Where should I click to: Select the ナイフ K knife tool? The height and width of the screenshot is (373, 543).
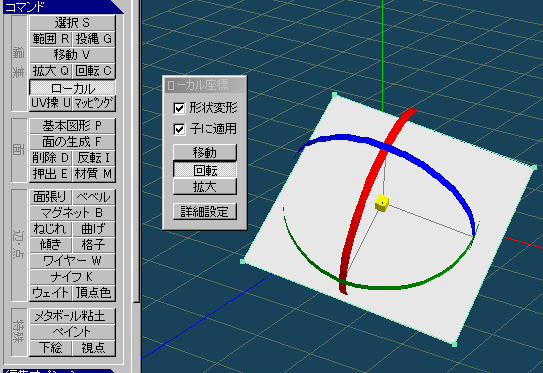72,276
